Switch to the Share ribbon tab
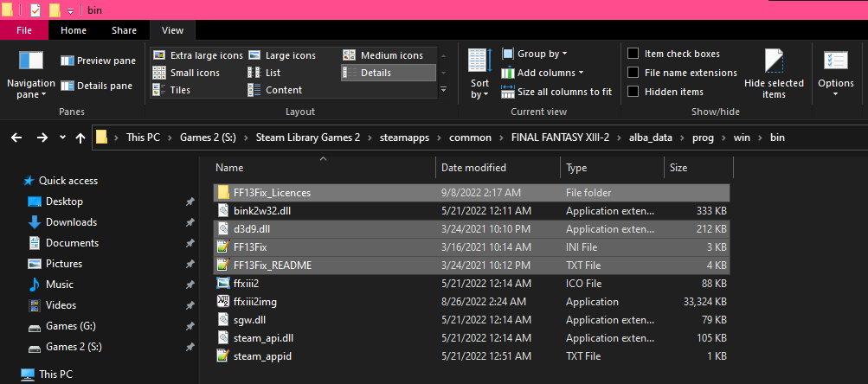Viewport: 868px width, 384px height. point(124,30)
